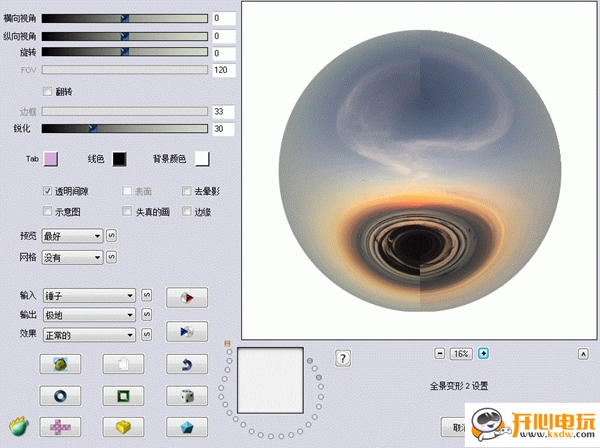Screen dimensions: 600x448
Task: Click the 旋转 value field
Action: pos(223,53)
